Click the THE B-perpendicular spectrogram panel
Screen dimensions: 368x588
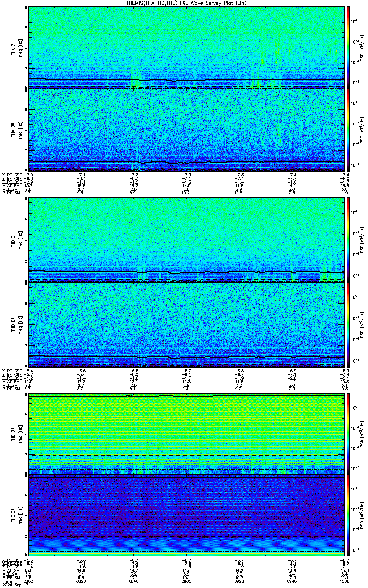pos(187,434)
